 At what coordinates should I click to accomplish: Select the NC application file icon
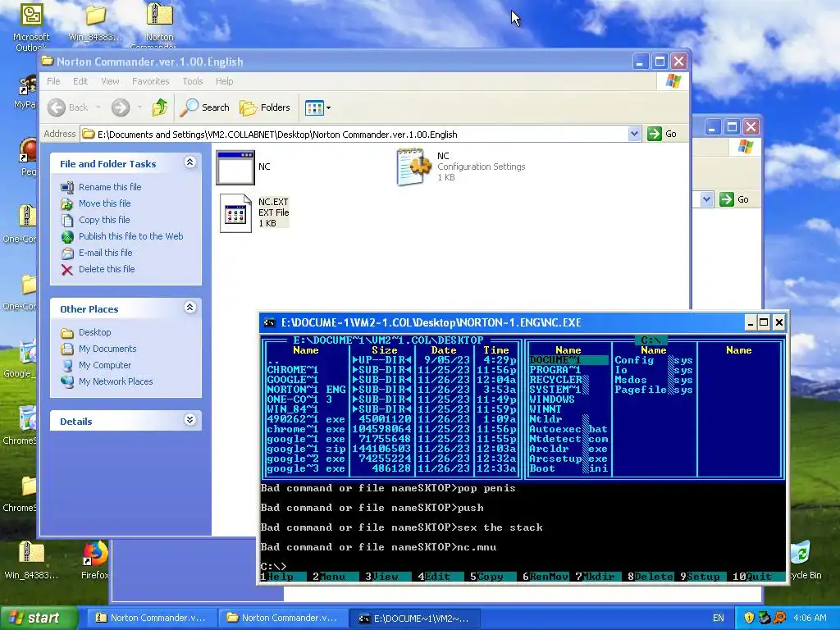[x=235, y=167]
